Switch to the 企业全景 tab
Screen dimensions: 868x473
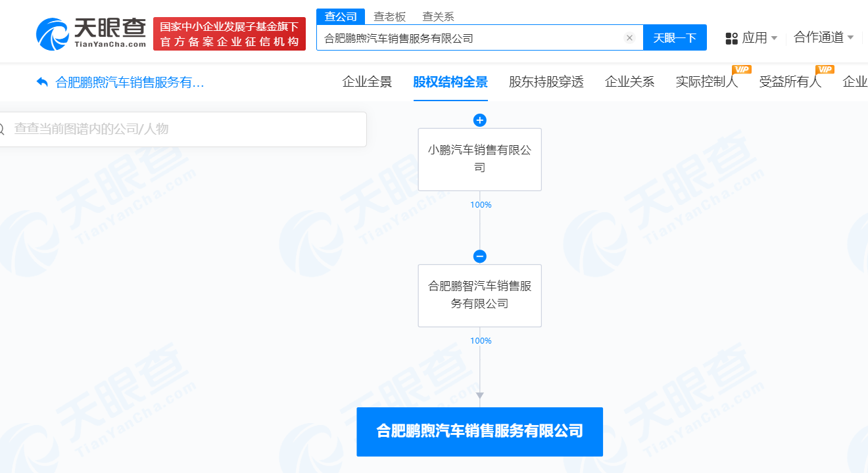[x=366, y=82]
